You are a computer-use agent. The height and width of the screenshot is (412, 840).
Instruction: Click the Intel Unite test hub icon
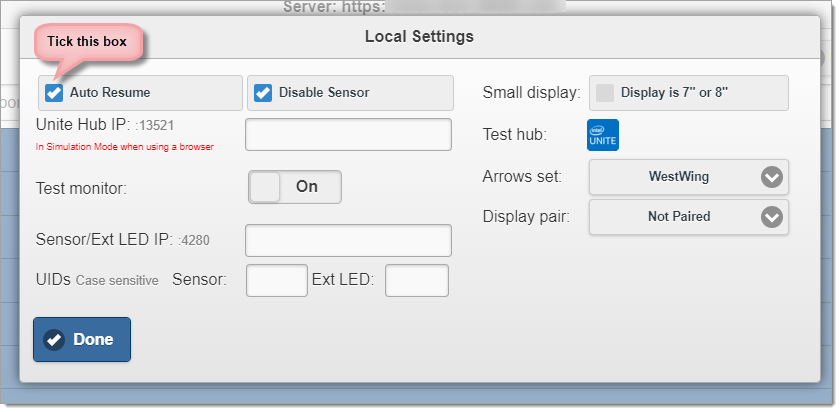tap(603, 135)
